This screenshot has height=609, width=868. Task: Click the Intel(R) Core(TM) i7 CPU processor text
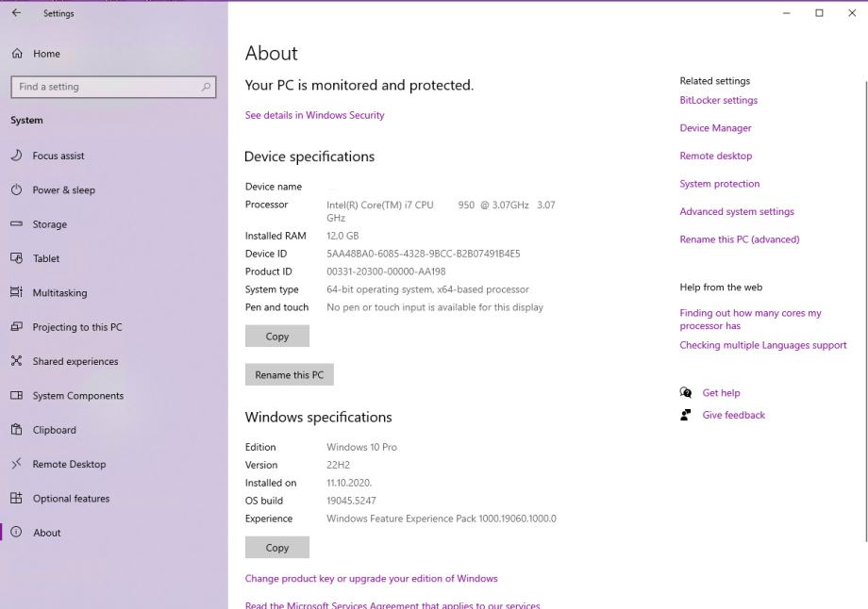[x=441, y=211]
